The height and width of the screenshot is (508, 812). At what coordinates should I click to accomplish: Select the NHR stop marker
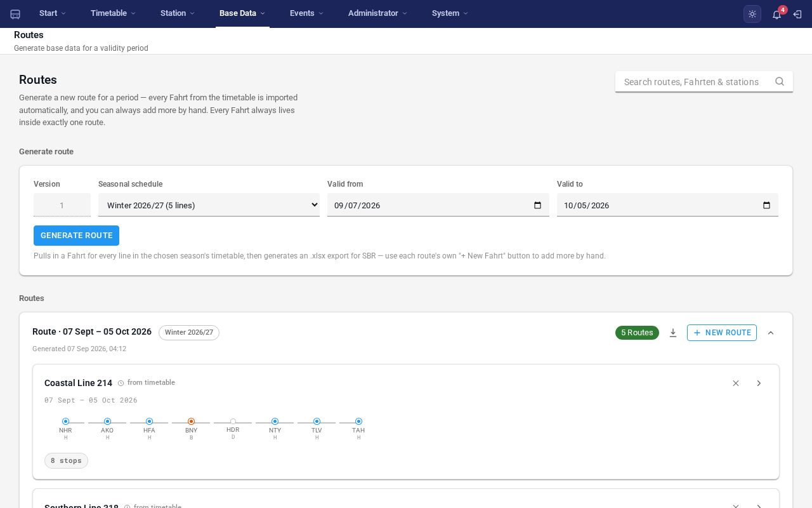pos(65,422)
